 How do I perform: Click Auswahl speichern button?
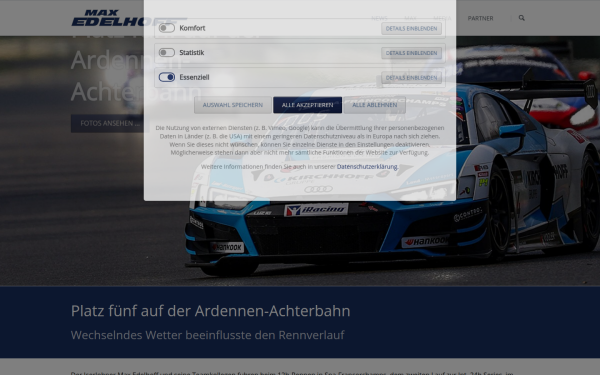[x=233, y=105]
